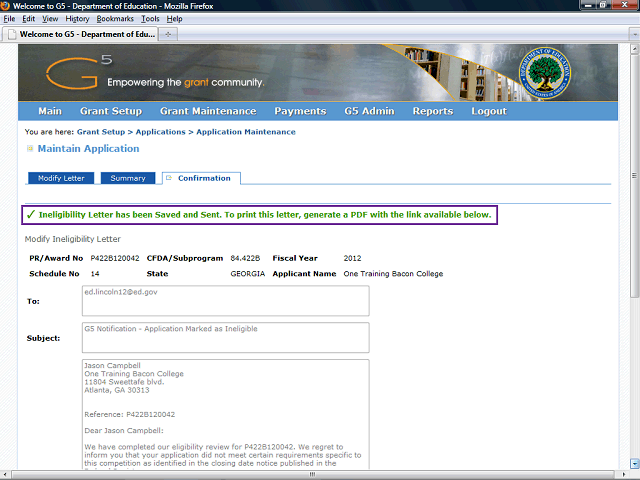The height and width of the screenshot is (480, 640).
Task: Click the tab list dropdown arrow
Action: click(634, 34)
